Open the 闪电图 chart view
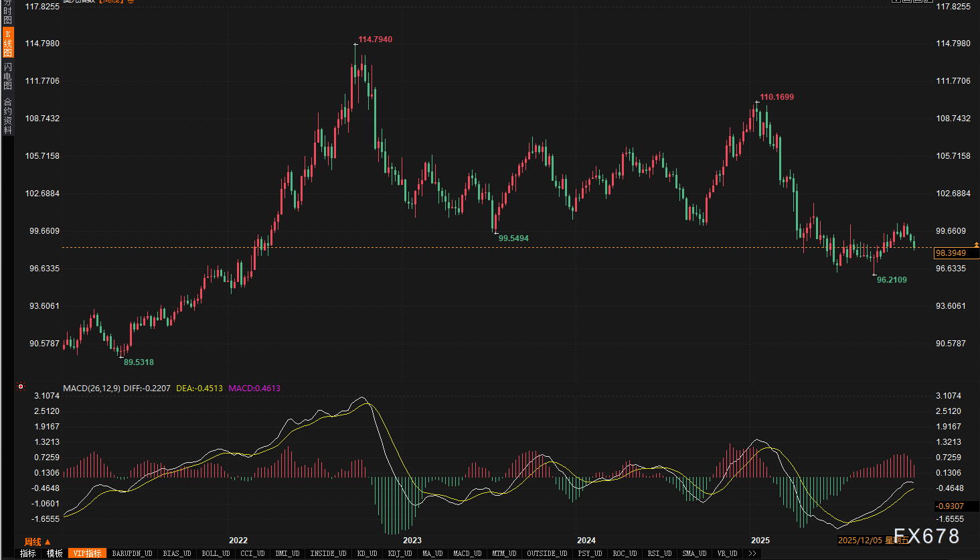Screen dimensions: 980x560 pyautogui.click(x=8, y=76)
